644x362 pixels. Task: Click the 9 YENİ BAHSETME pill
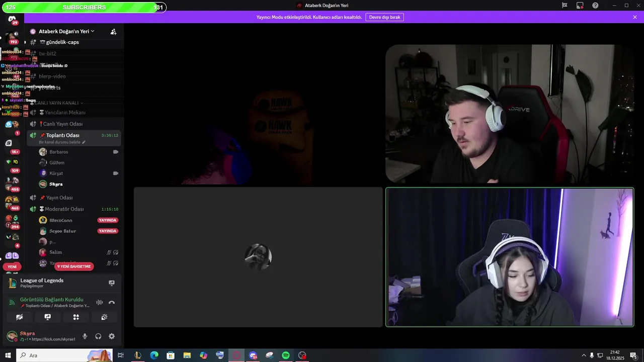click(74, 266)
